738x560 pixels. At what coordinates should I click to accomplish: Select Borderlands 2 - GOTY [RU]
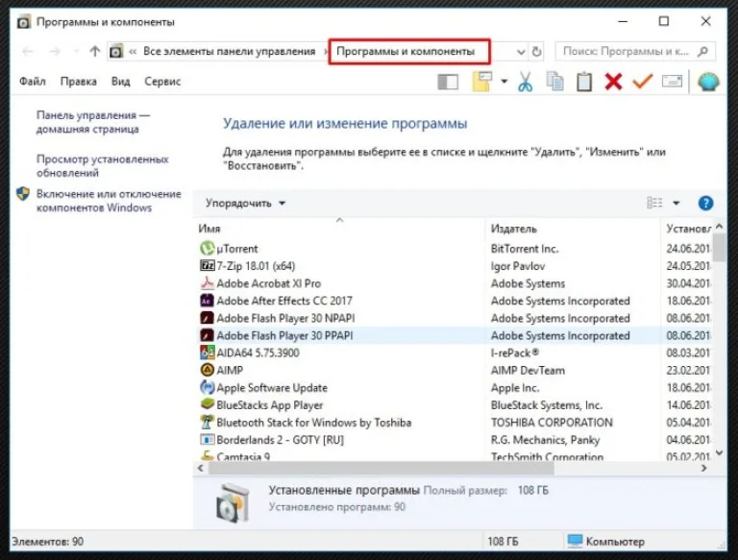click(x=455, y=440)
